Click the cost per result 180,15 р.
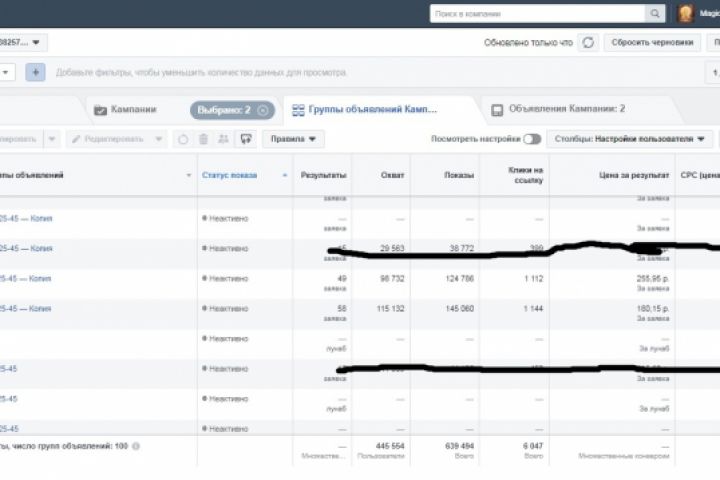Screen dimensions: 720x480 click(652, 309)
